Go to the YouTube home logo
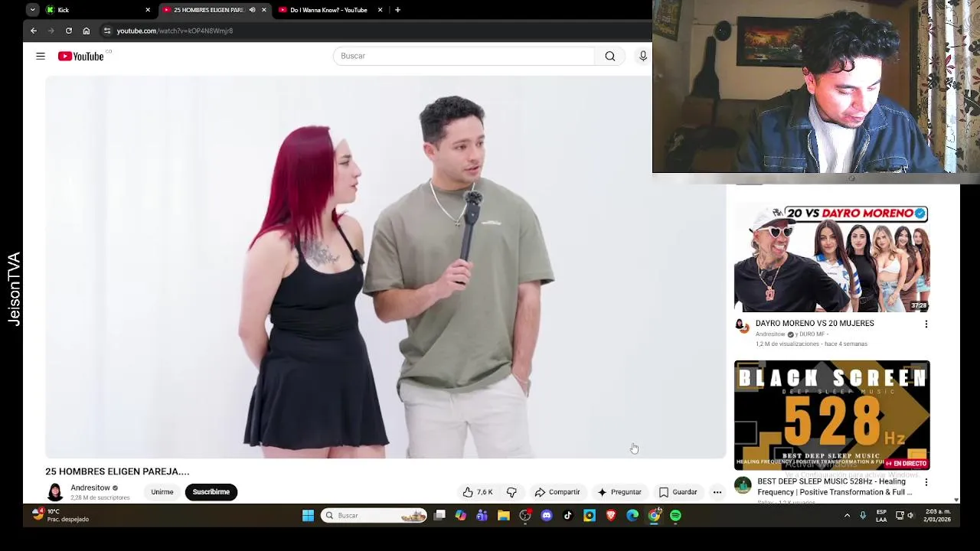 81,56
